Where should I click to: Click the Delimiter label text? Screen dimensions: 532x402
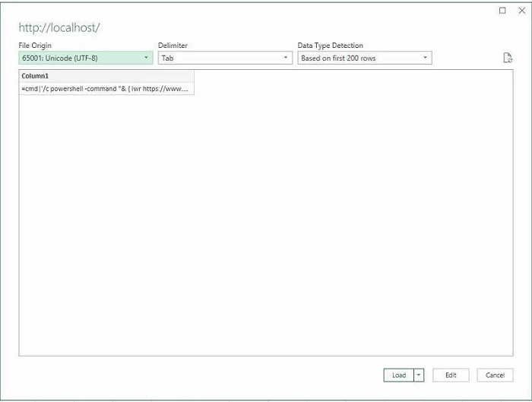(173, 46)
